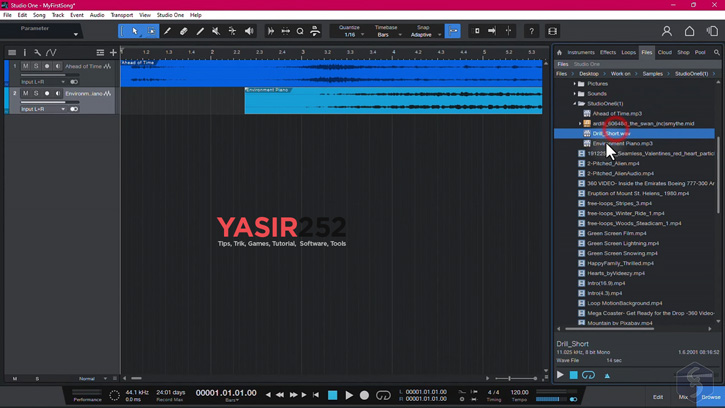Viewport: 725px width, 408px height.
Task: Stop the browser preview playback
Action: coord(573,375)
